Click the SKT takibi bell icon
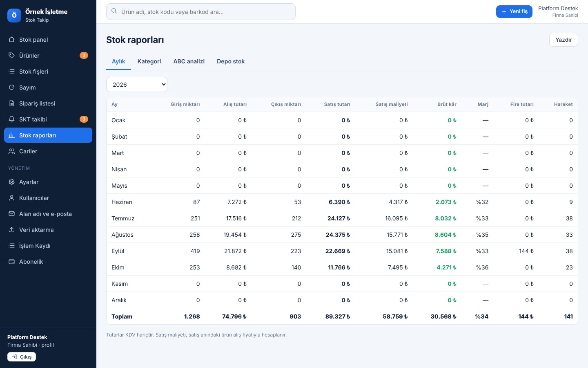The height and width of the screenshot is (368, 588). point(11,119)
